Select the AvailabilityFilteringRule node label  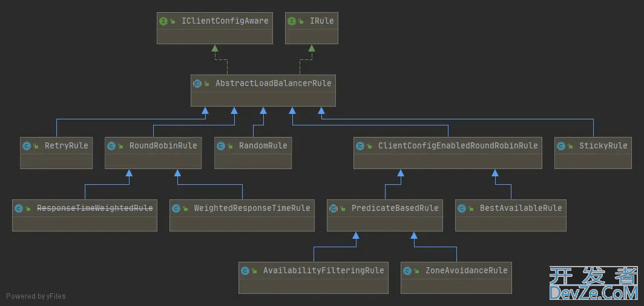tap(324, 271)
